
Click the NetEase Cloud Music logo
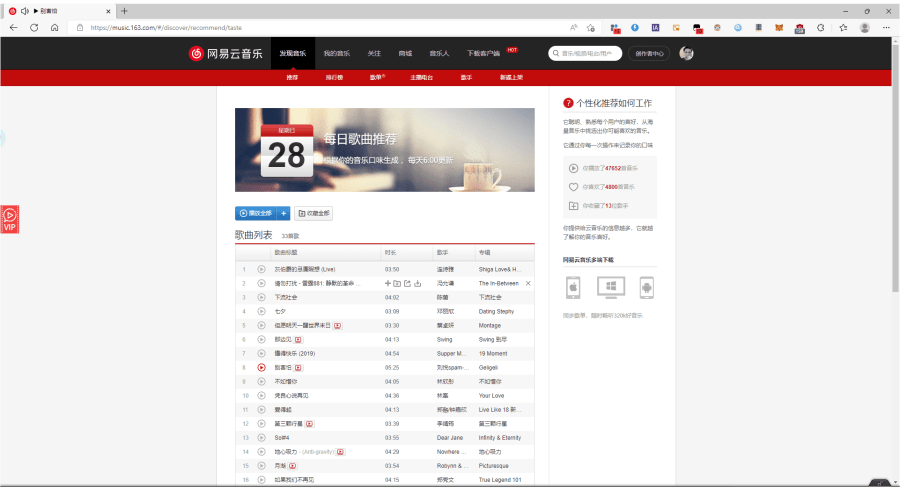click(226, 53)
